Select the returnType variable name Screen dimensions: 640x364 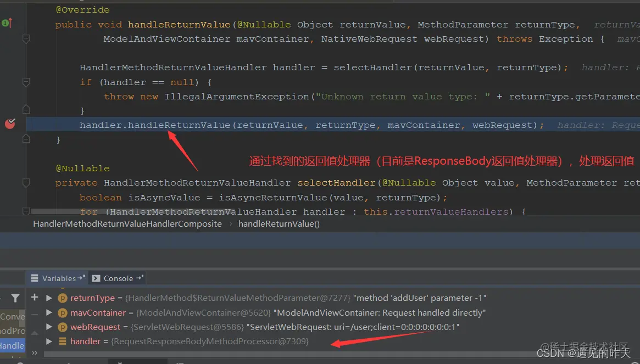tap(93, 298)
